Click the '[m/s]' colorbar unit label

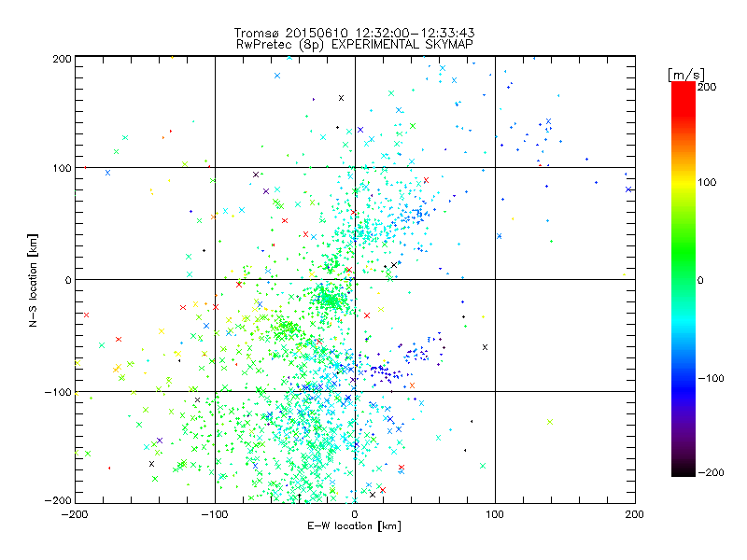pos(686,75)
